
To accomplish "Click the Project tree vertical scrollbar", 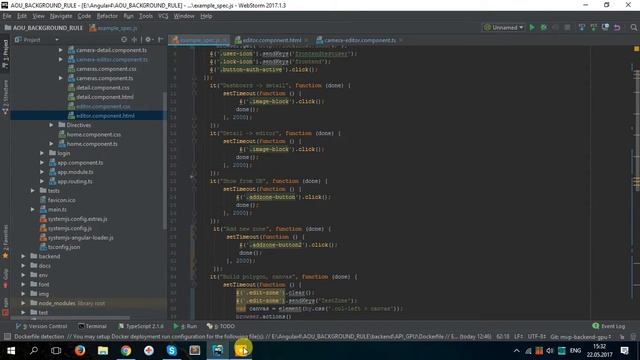I will point(164,161).
